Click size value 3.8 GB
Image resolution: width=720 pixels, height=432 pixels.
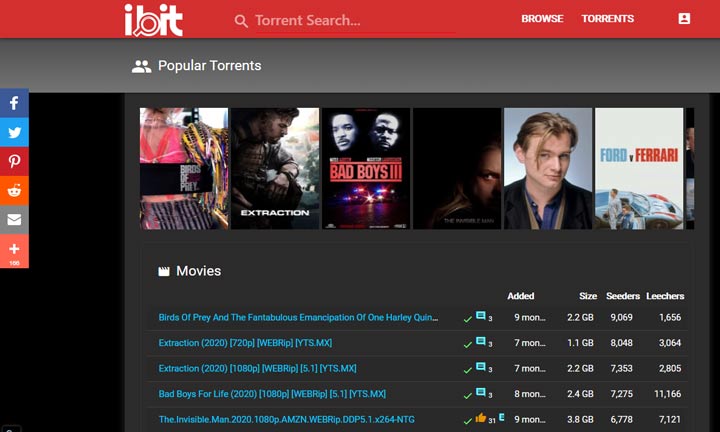tap(580, 420)
